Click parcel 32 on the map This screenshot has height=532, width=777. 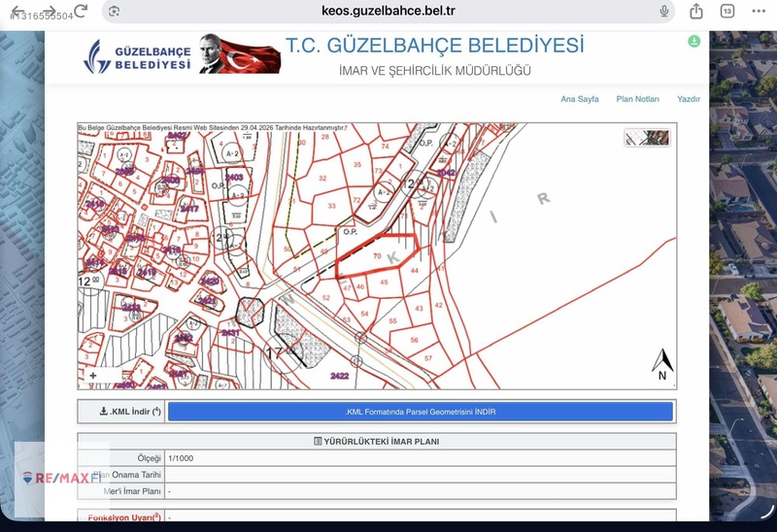click(x=322, y=178)
